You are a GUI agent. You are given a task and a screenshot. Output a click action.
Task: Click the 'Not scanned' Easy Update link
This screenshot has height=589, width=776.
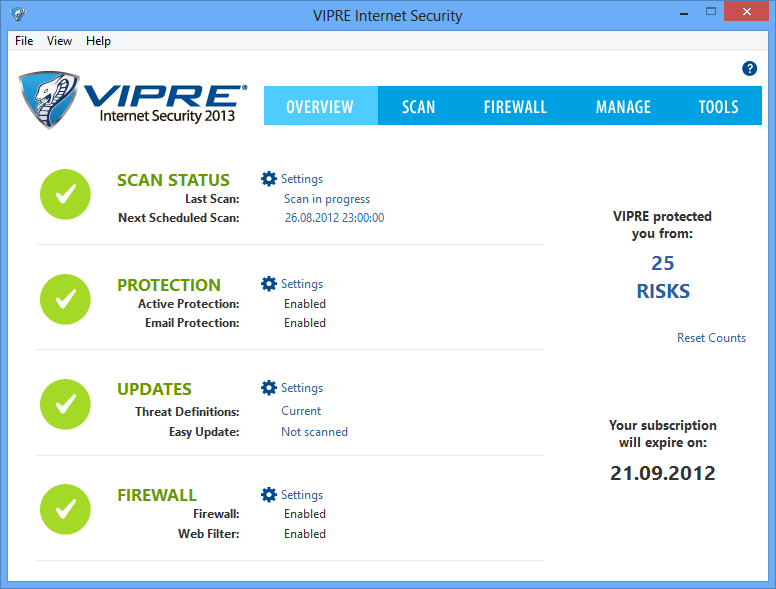tap(314, 432)
